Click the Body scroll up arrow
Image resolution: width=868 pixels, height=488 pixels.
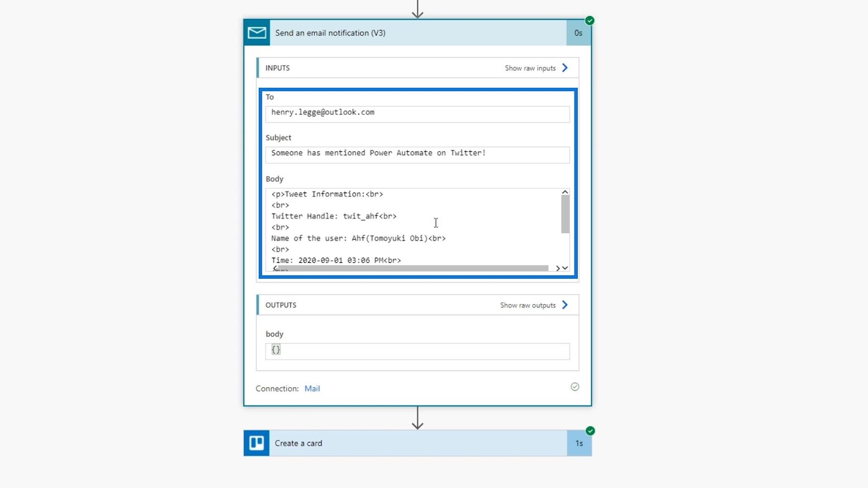pyautogui.click(x=565, y=192)
